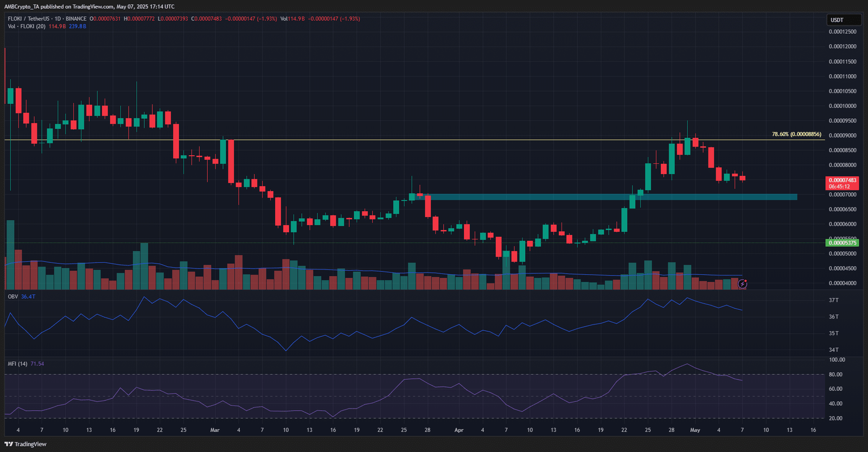868x452 pixels.
Task: Open the USDT currency selector
Action: (844, 20)
